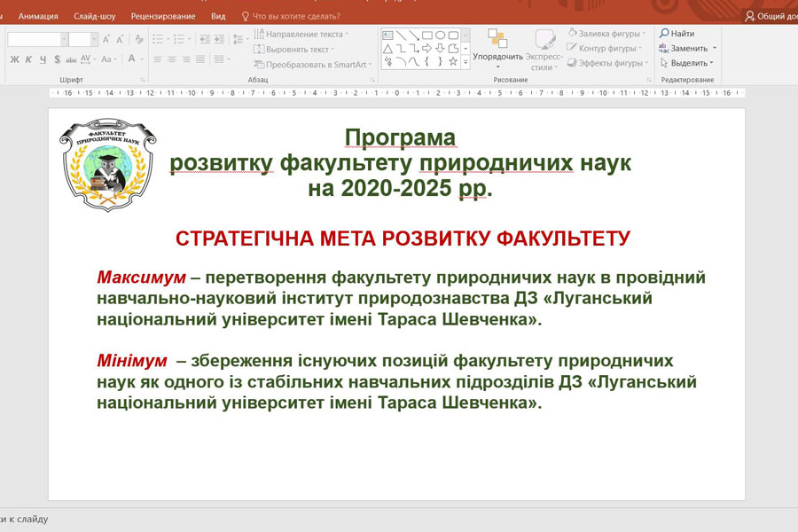Click the Найти button

[x=677, y=34]
